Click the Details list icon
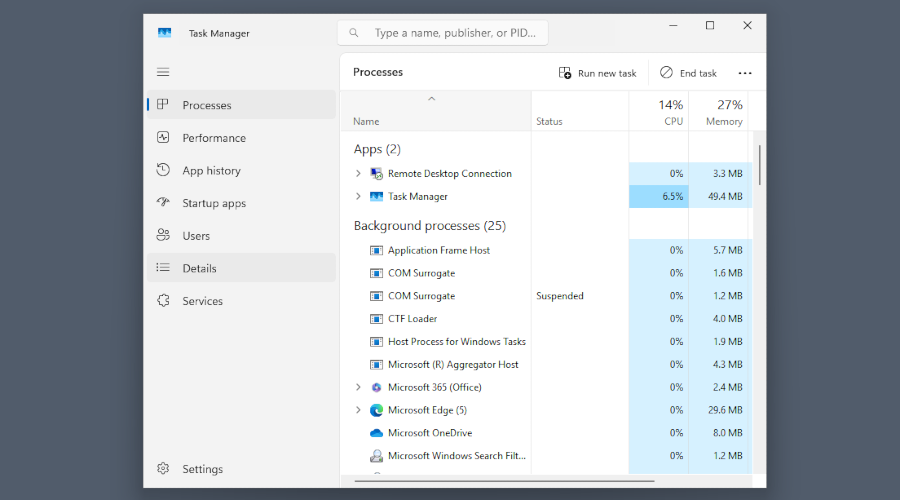Screen dimensions: 900x500 coord(163,268)
